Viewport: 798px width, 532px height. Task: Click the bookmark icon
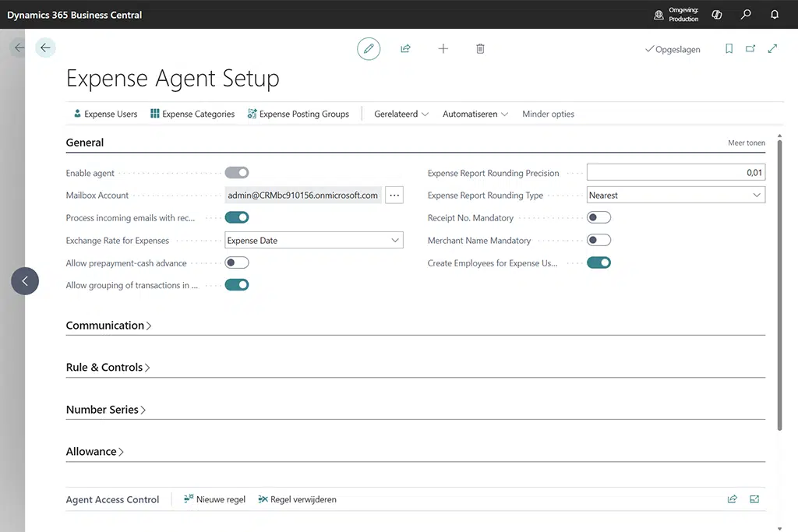point(729,49)
